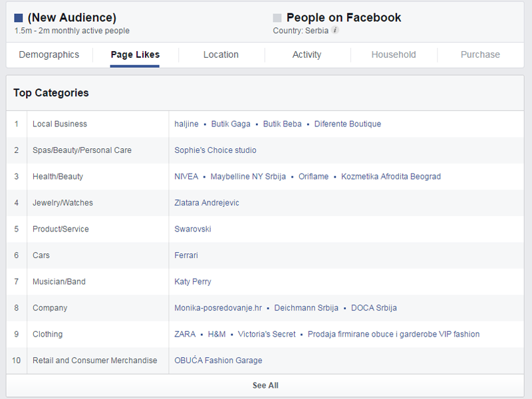Click the gray People on Facebook color square
The width and height of the screenshot is (532, 399).
click(x=277, y=18)
